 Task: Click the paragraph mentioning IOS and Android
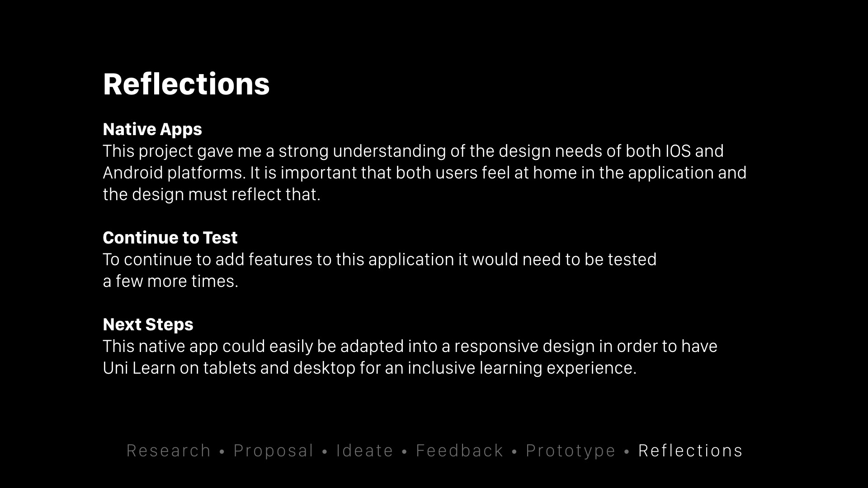click(x=413, y=151)
